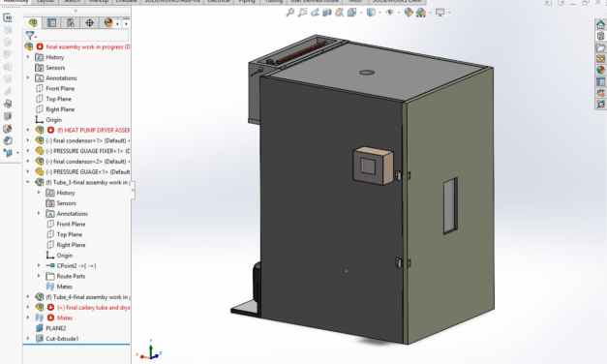Click the Apply Scene icon
Screen dimensions: 607x364
pyautogui.click(x=421, y=13)
